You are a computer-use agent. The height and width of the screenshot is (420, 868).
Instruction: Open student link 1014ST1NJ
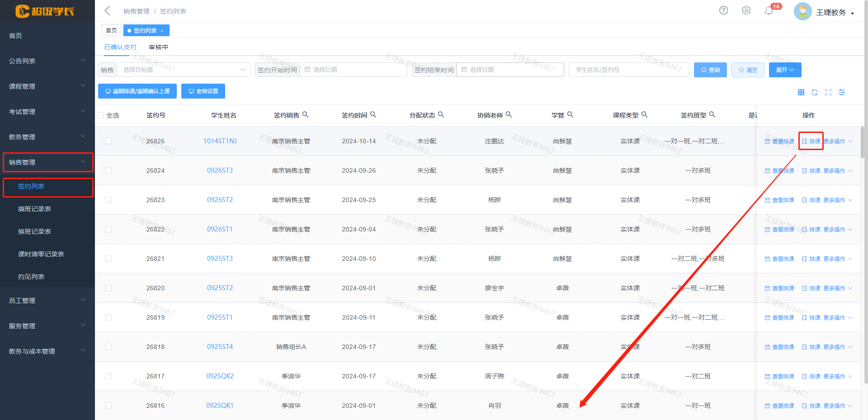(220, 141)
